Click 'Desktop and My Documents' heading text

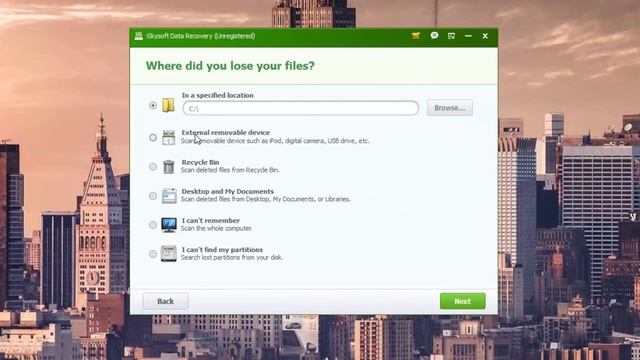228,191
